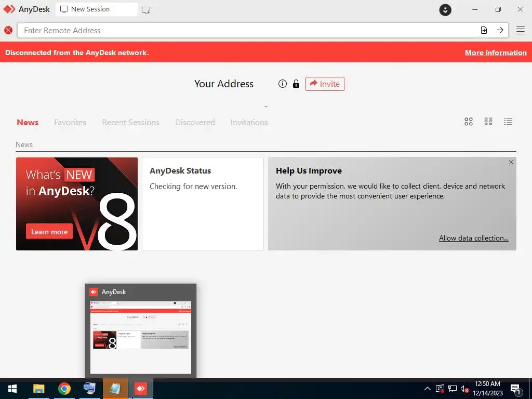Open the AnyDesk Status card
The image size is (532, 399).
203,204
